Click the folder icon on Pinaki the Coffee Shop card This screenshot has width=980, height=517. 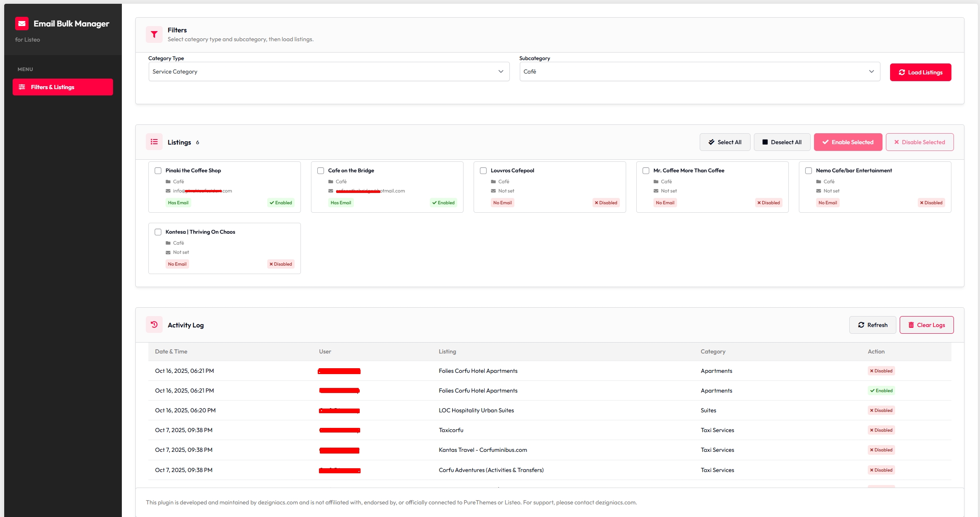click(169, 182)
